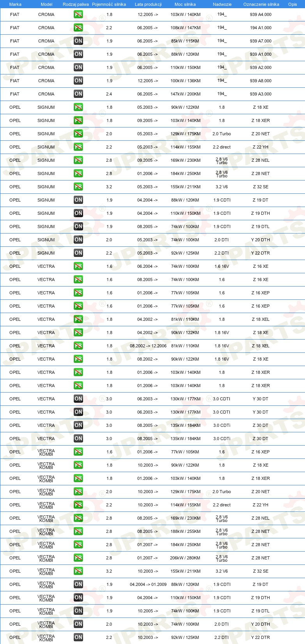Select the PB icon in the SIGNUM Z 22 YH row
This screenshot has height=644, width=305.
pos(78,147)
